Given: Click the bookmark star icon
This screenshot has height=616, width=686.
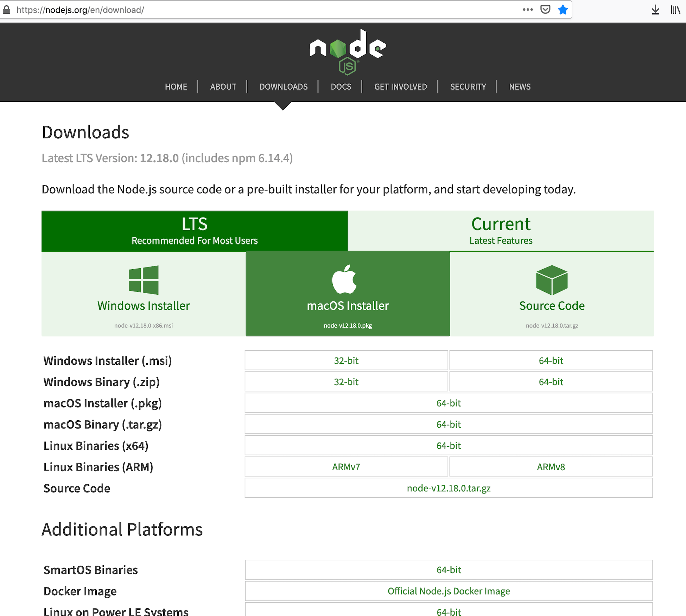Looking at the screenshot, I should tap(563, 10).
